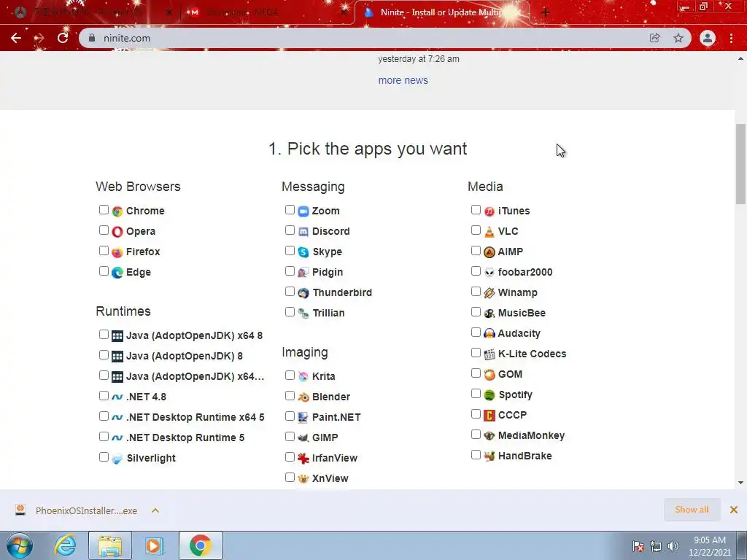Image resolution: width=747 pixels, height=560 pixels.
Task: Click the MediaMonkey label
Action: [531, 435]
